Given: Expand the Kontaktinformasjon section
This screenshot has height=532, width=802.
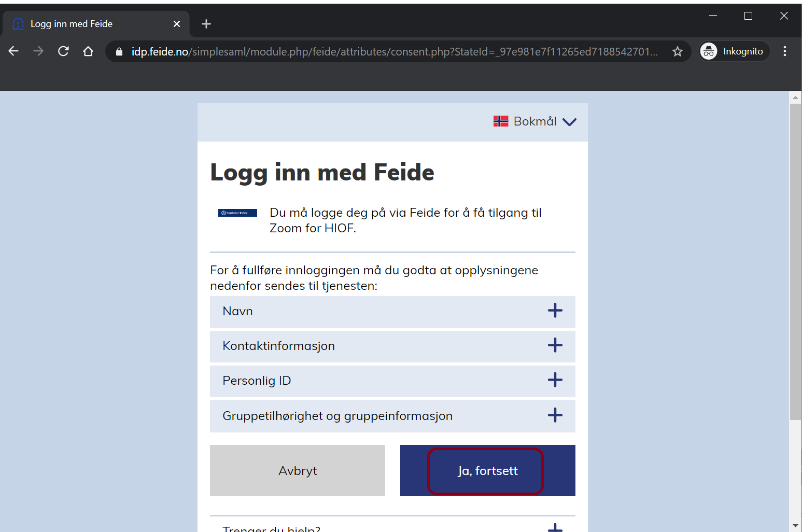Looking at the screenshot, I should tap(392, 346).
